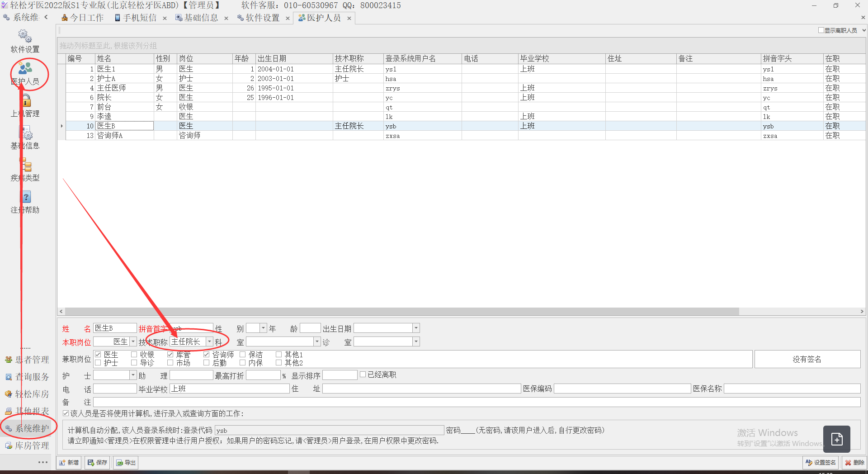The width and height of the screenshot is (868, 474).
Task: Check 收银 in 兼职岗位
Action: tap(134, 355)
